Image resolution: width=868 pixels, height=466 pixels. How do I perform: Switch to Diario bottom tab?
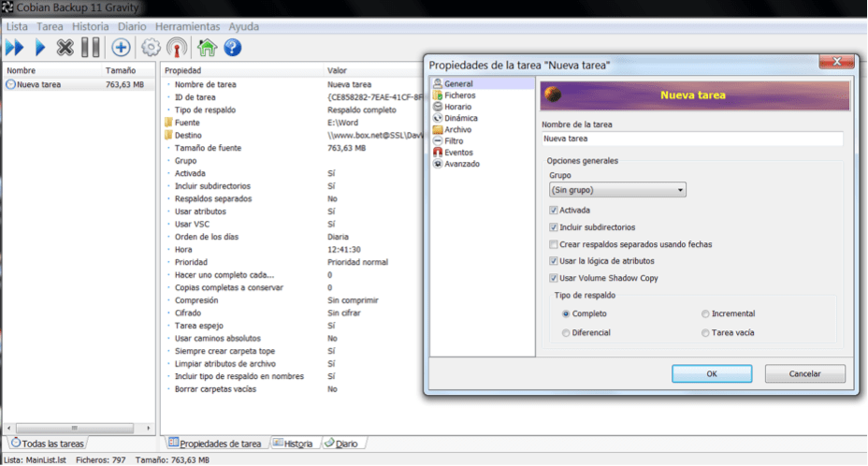pos(341,444)
